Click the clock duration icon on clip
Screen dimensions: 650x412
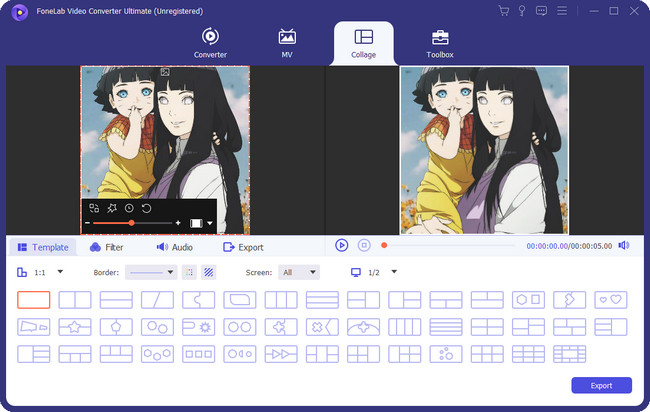coord(129,208)
